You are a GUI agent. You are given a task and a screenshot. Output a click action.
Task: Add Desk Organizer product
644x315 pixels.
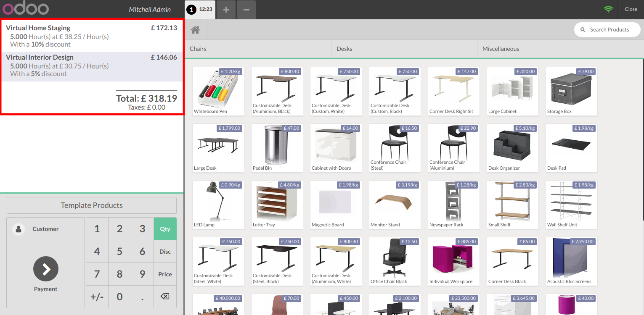click(x=513, y=148)
